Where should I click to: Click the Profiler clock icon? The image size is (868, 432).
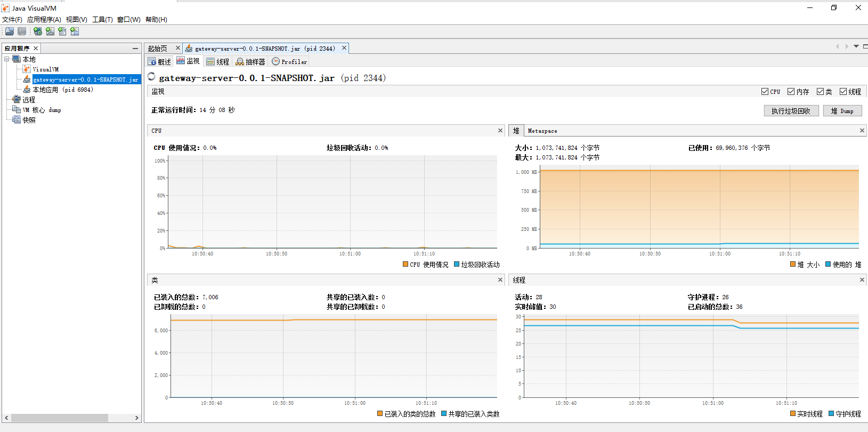pos(275,61)
